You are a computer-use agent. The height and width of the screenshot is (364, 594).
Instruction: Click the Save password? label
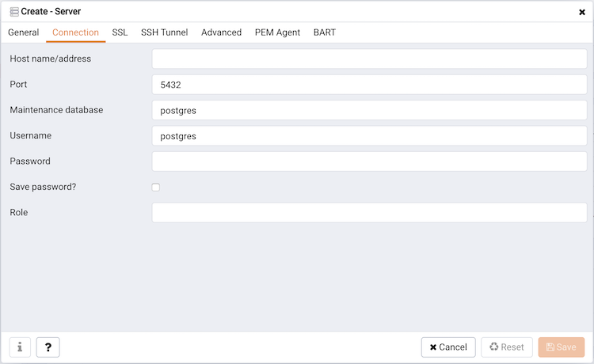point(43,187)
